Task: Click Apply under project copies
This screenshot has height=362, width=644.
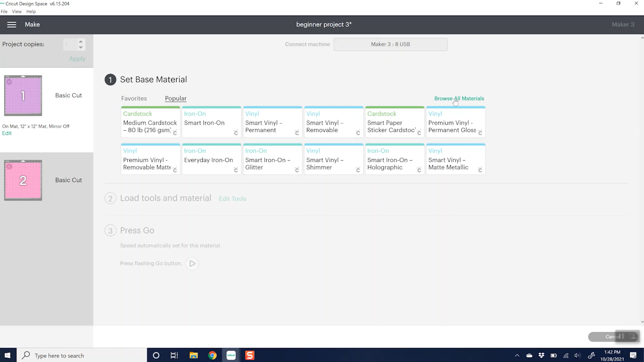Action: pyautogui.click(x=77, y=59)
